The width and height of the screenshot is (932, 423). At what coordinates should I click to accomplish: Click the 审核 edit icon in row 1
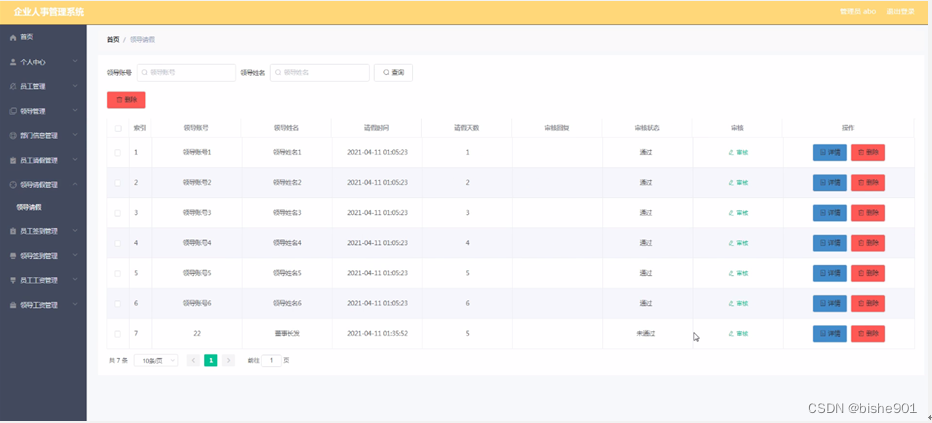pyautogui.click(x=731, y=153)
